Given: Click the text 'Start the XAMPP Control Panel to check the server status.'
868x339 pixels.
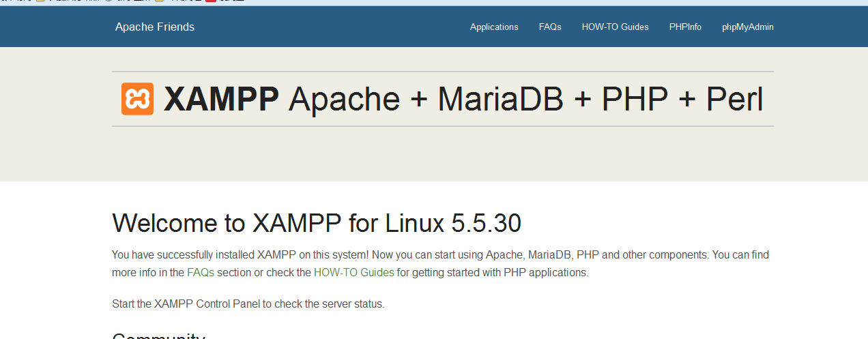Looking at the screenshot, I should coord(248,304).
